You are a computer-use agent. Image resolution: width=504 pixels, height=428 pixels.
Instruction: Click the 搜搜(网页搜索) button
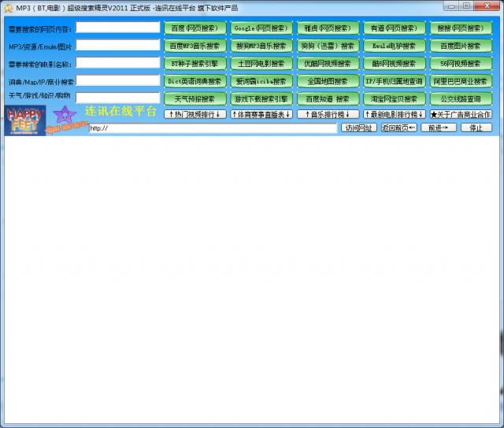pos(461,28)
